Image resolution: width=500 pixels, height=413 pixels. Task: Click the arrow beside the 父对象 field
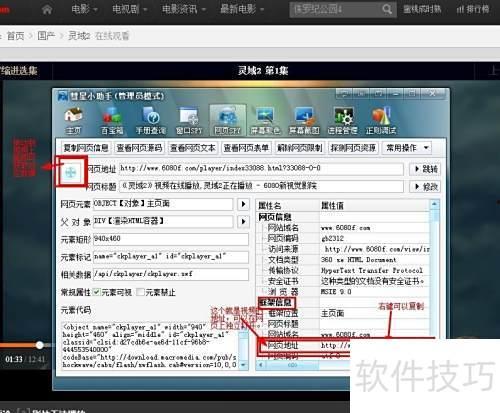click(243, 221)
